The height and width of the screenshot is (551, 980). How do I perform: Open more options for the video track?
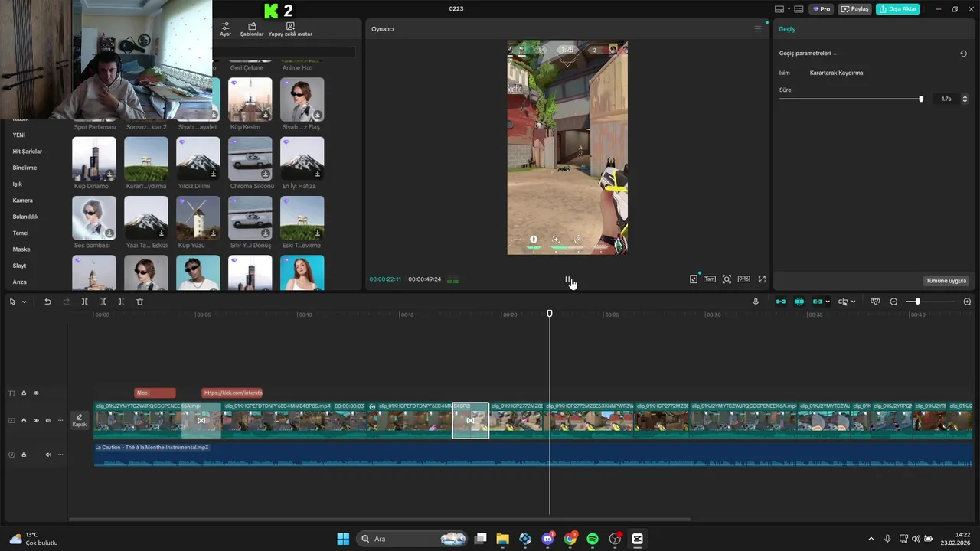60,420
